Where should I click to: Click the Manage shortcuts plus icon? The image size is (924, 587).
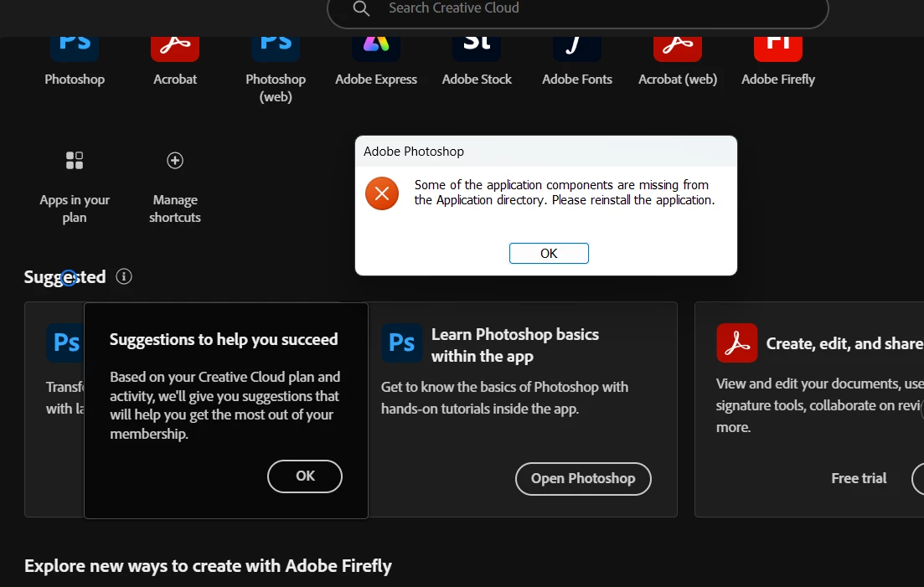tap(175, 160)
